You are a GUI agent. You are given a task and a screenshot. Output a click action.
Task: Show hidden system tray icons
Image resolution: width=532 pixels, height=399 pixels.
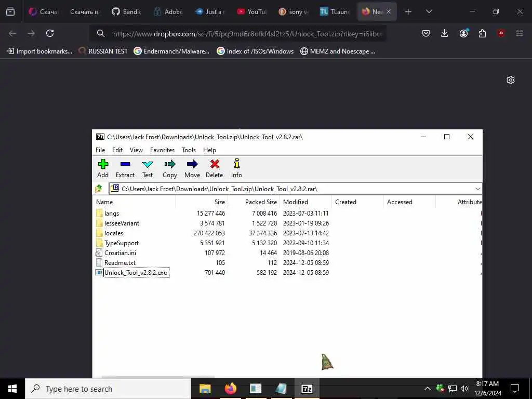pyautogui.click(x=428, y=389)
